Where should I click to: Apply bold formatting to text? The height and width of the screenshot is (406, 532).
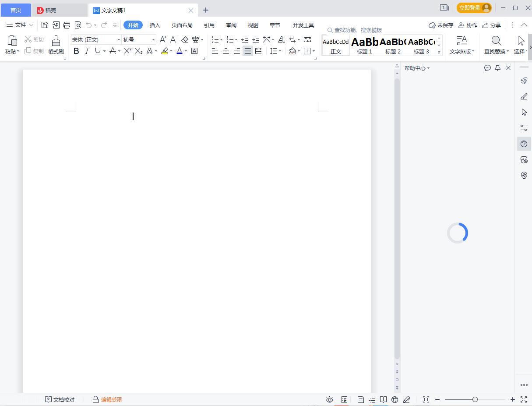(x=76, y=51)
